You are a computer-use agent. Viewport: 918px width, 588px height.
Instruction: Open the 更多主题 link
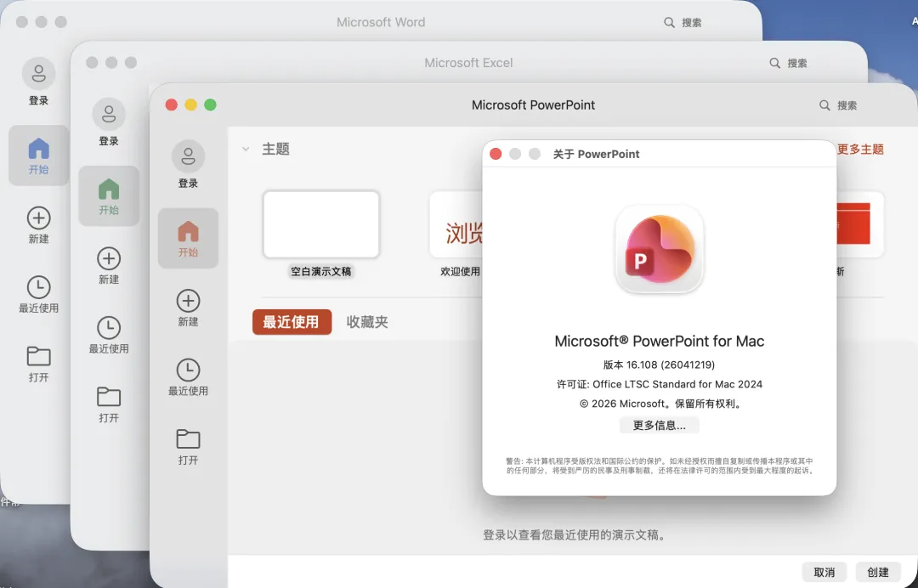click(x=860, y=150)
